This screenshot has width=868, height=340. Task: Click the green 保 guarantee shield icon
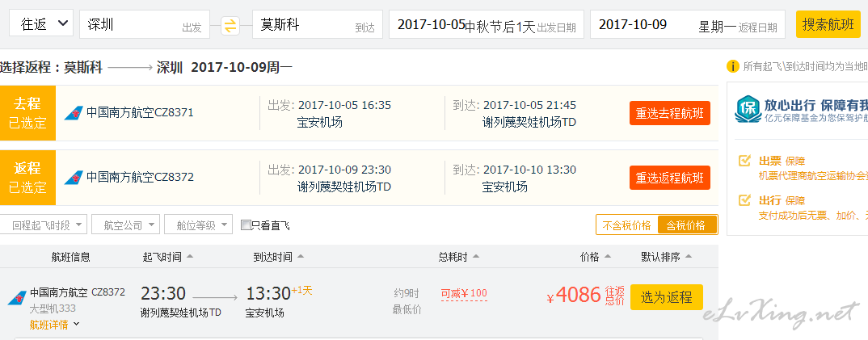748,109
